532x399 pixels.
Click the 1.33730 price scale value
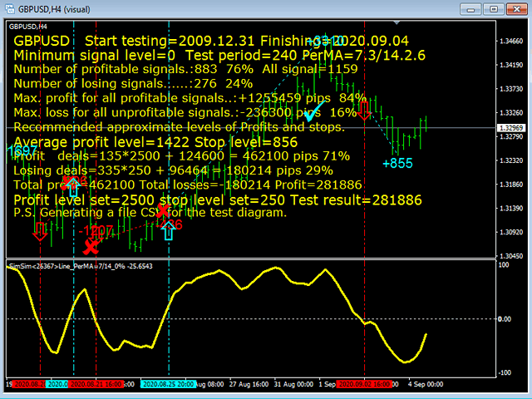[x=511, y=89]
